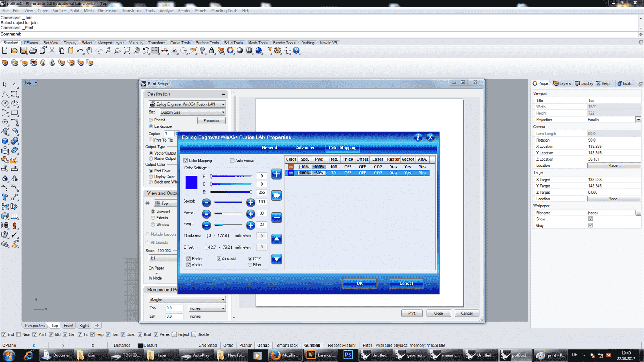This screenshot has width=644, height=362.
Task: Enable Auto Focus checkbox
Action: 232,161
